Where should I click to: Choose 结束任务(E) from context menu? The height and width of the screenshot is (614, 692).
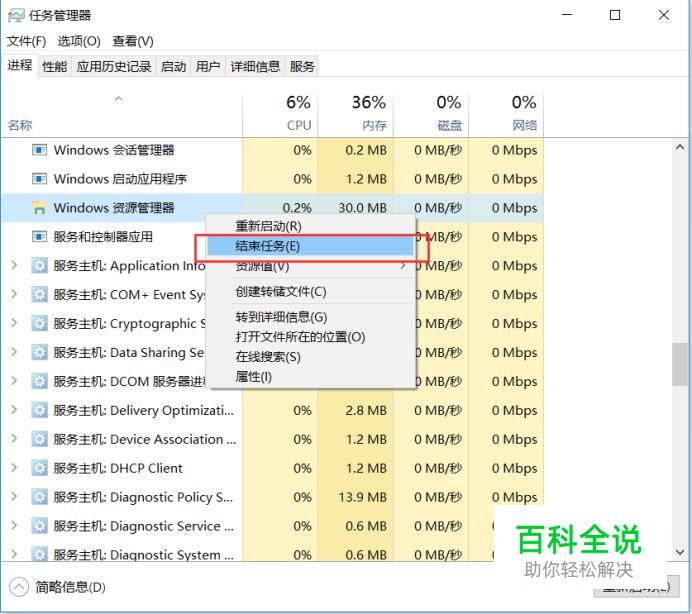(x=311, y=246)
